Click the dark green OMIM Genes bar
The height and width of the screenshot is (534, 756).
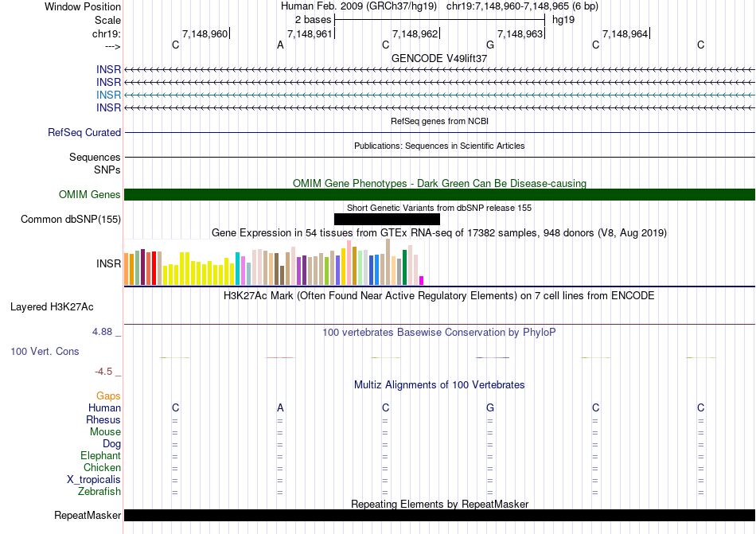click(439, 195)
